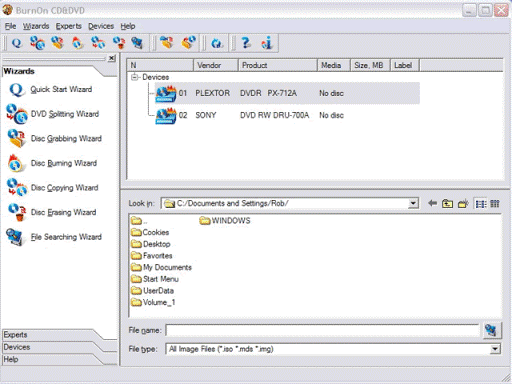Close the Wizards side panel
Image resolution: width=512 pixels, height=384 pixels.
tap(112, 58)
